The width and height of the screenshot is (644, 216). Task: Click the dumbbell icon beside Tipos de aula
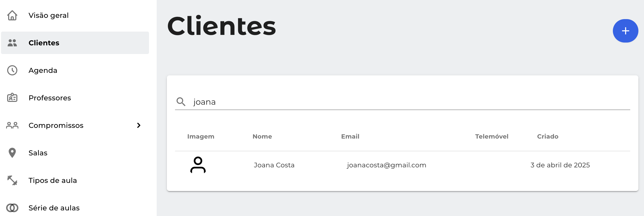tap(12, 180)
